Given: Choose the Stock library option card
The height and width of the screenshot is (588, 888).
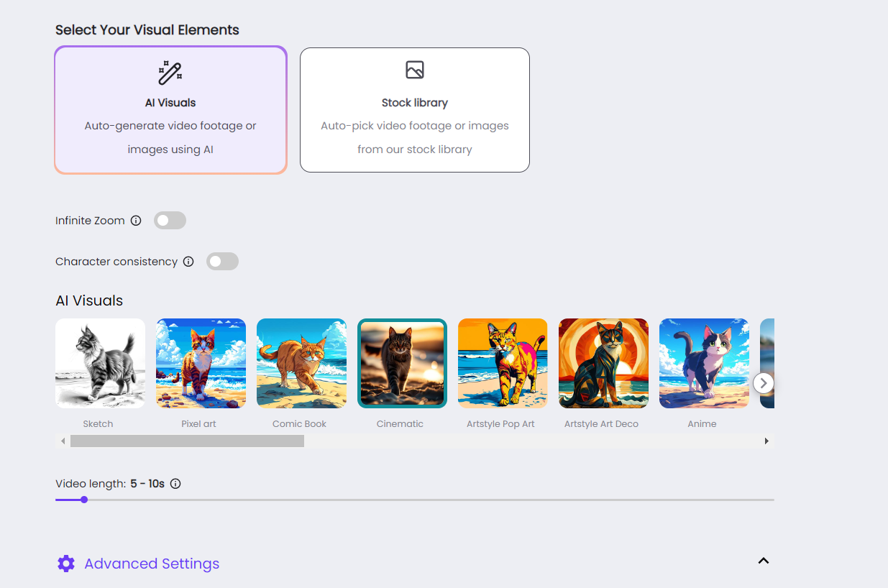Looking at the screenshot, I should point(415,110).
